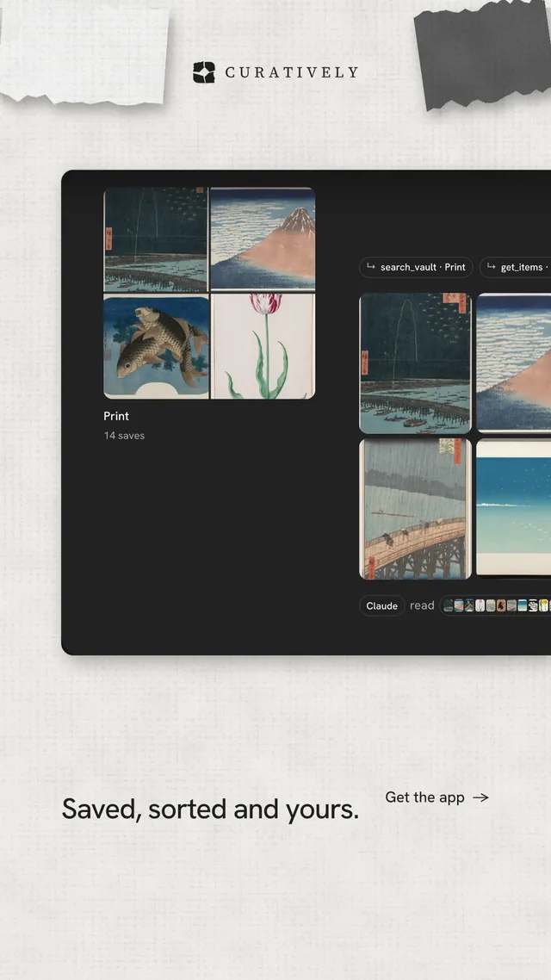Click the Curatively logo icon

point(204,72)
